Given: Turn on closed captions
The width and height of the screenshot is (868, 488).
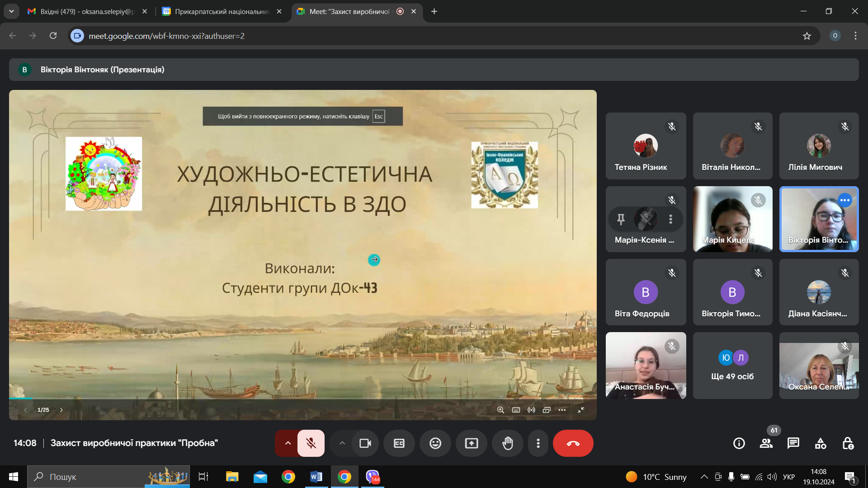Looking at the screenshot, I should 399,443.
